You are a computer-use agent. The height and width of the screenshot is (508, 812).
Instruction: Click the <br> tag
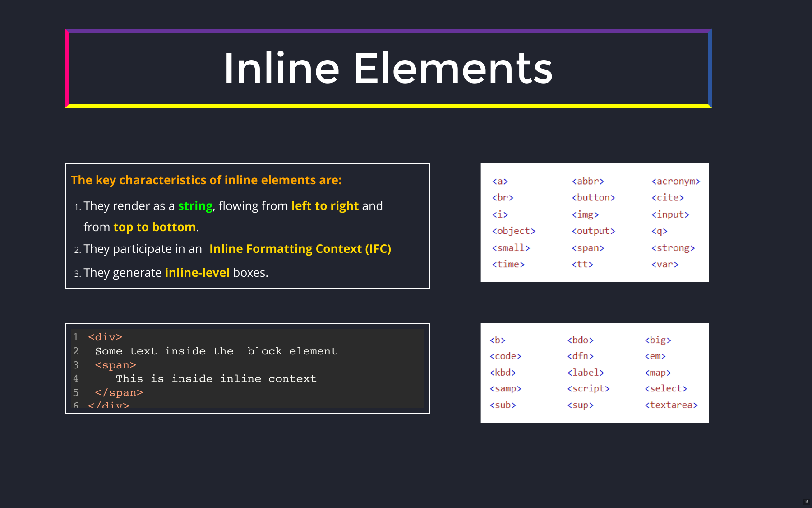point(503,197)
